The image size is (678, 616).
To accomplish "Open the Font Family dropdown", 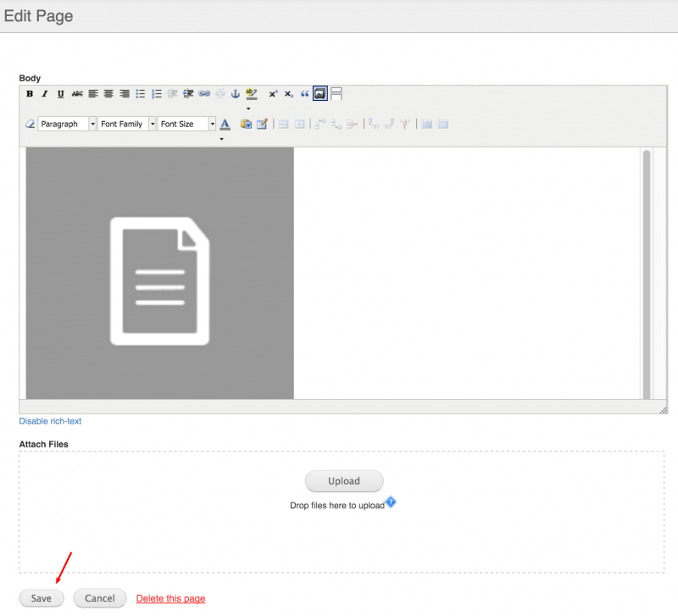I will coord(126,124).
